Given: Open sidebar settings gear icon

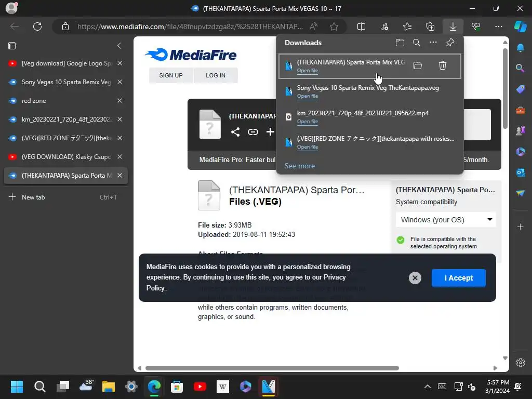Looking at the screenshot, I should click(521, 362).
